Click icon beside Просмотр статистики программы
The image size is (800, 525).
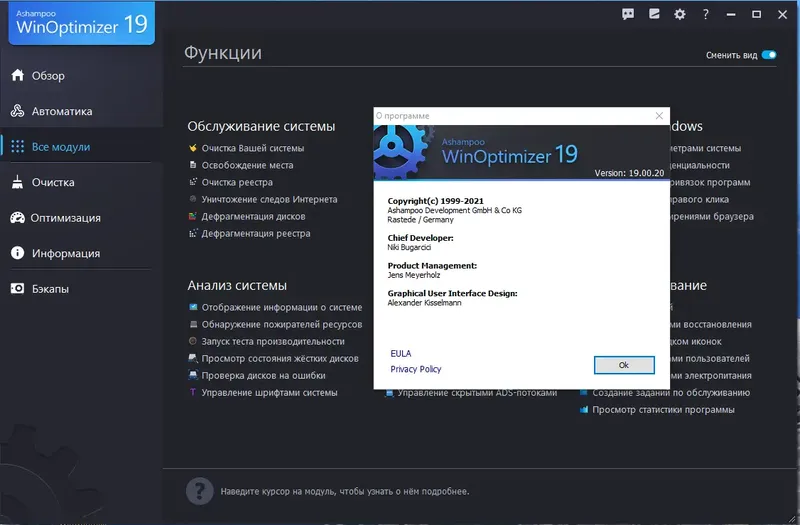tap(584, 410)
